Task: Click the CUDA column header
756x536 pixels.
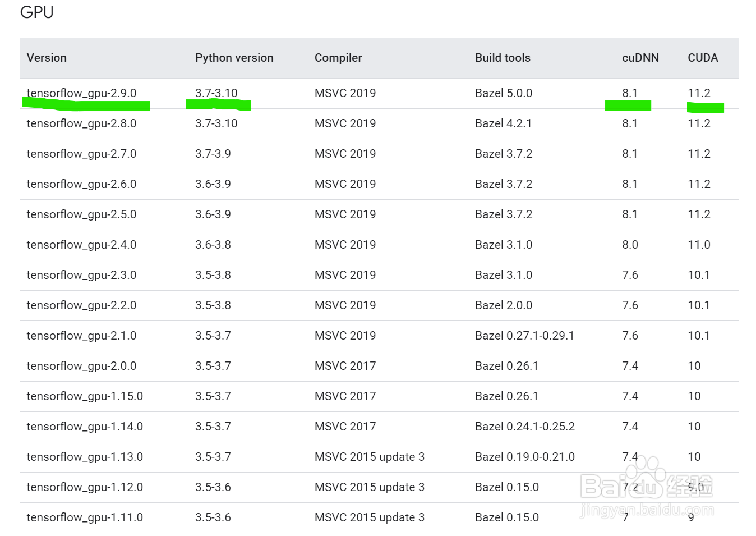Action: point(703,58)
